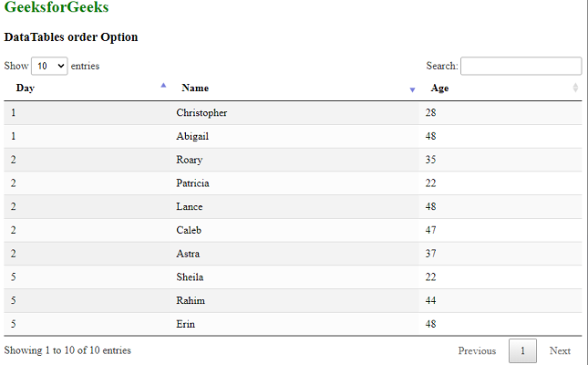
Task: Sort table by Day column header
Action: tap(26, 89)
